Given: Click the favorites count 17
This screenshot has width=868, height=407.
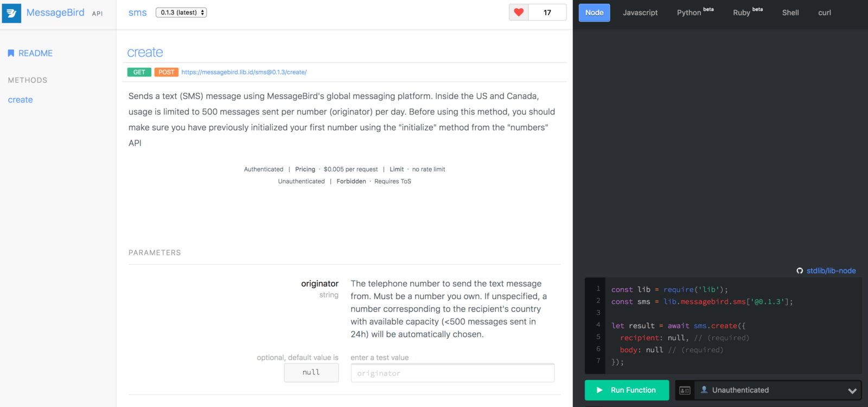Looking at the screenshot, I should [547, 12].
